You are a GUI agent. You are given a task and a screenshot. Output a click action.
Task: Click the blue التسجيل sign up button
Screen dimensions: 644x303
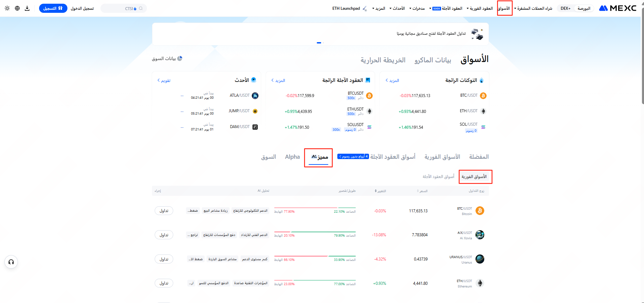click(53, 8)
